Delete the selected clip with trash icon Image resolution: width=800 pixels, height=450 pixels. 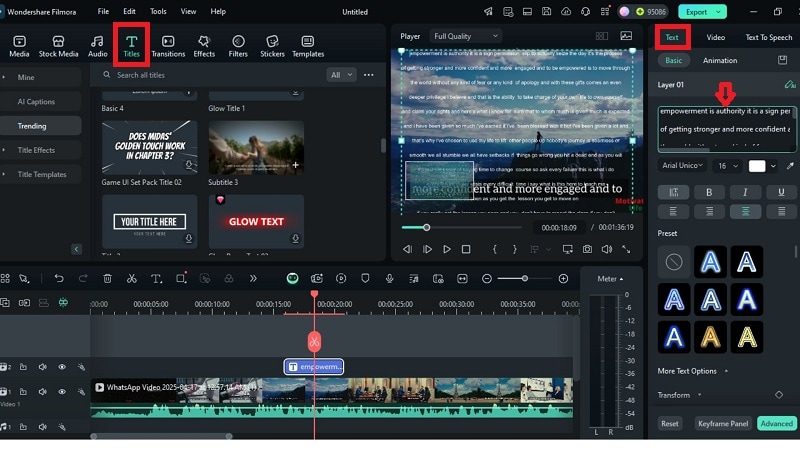tap(107, 278)
